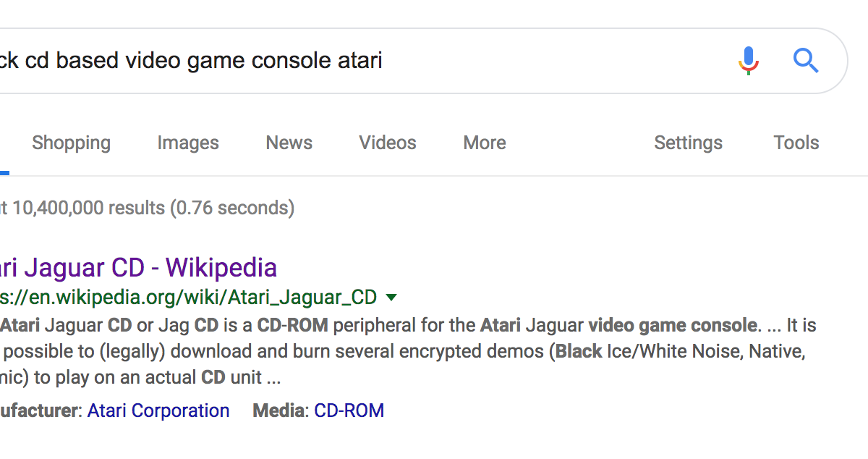This screenshot has width=868, height=459.
Task: Switch to the Videos results tab
Action: [x=388, y=143]
